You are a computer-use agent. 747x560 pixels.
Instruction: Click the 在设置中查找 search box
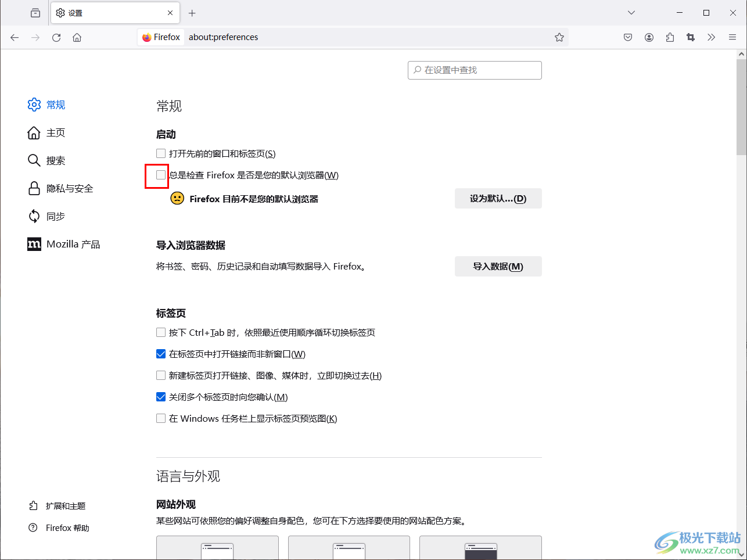point(475,70)
